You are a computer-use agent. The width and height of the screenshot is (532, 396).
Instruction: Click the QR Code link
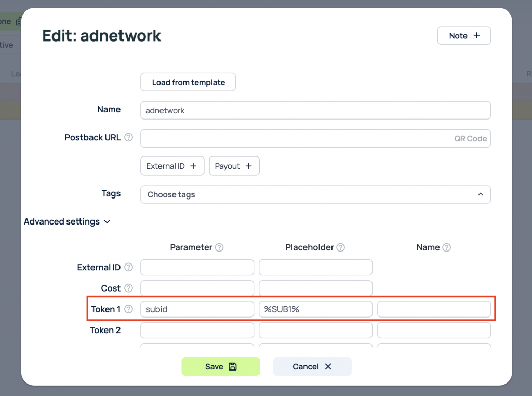(470, 138)
